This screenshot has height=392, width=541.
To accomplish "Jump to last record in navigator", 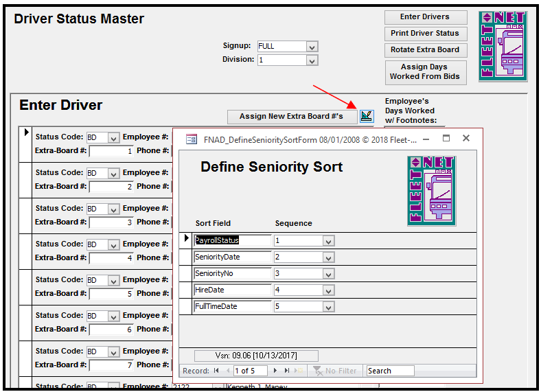I will pos(288,371).
